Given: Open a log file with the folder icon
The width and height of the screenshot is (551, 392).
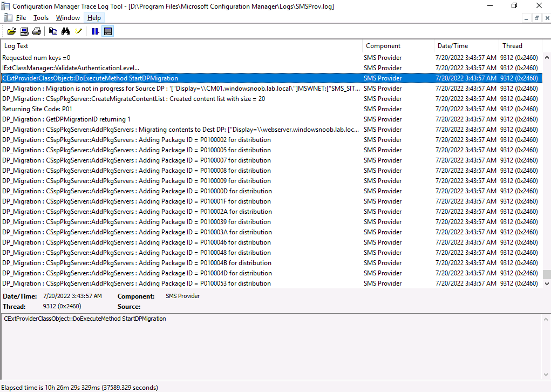Looking at the screenshot, I should pos(11,31).
